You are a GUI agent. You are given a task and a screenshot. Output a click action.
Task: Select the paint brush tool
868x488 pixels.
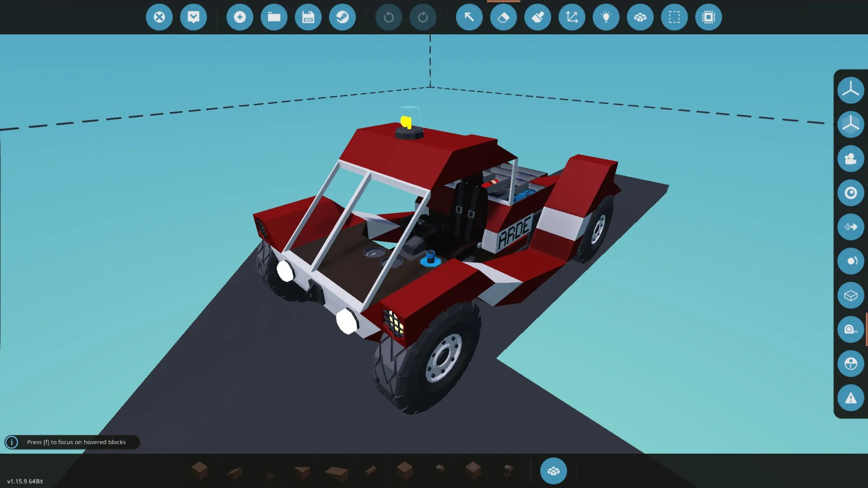click(538, 17)
